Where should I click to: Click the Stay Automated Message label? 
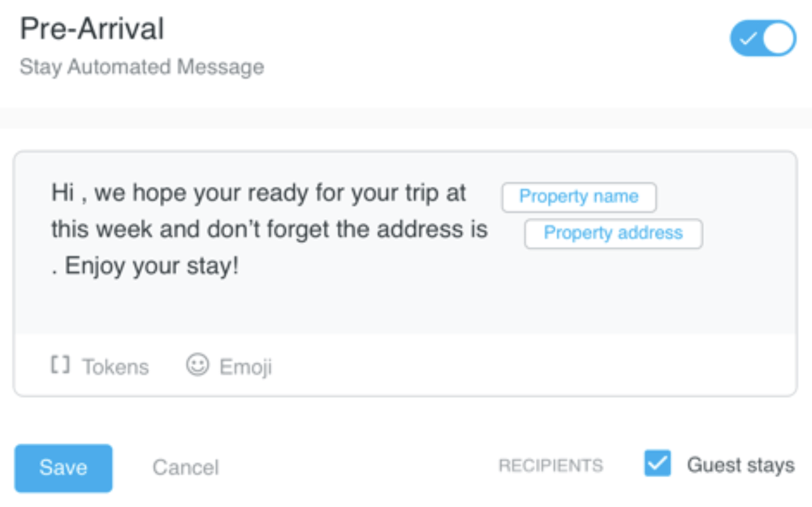tap(141, 67)
